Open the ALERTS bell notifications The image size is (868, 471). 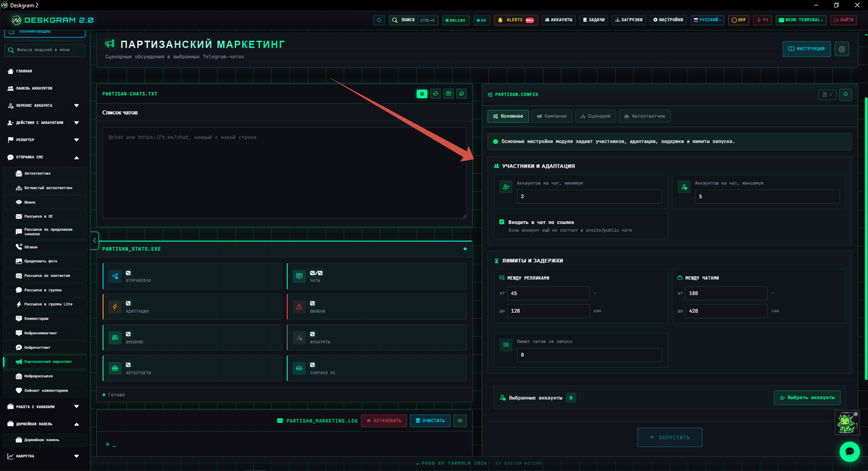point(516,20)
